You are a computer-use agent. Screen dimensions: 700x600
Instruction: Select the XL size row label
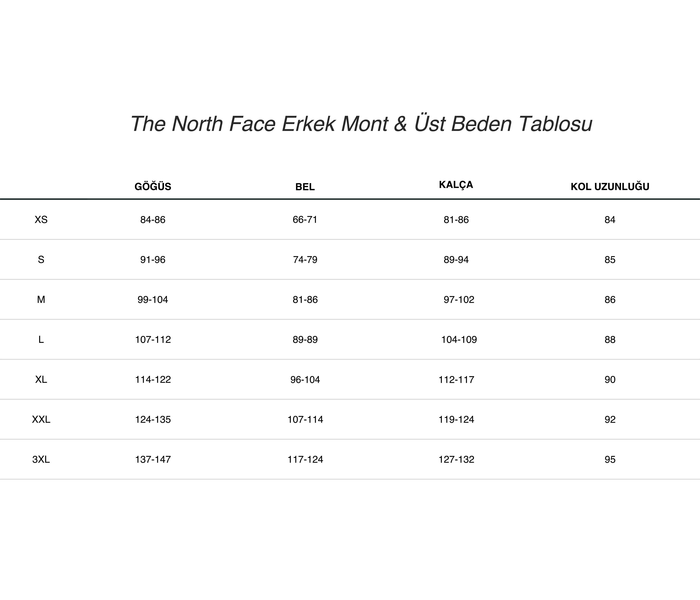(x=41, y=379)
